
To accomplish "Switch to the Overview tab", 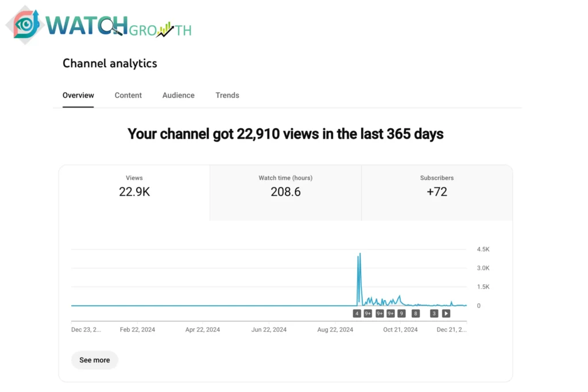I will click(78, 95).
